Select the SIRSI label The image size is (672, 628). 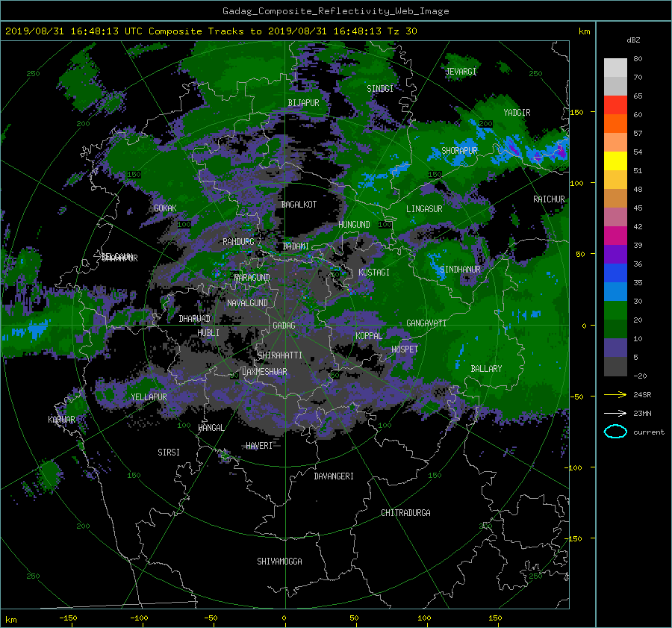169,453
